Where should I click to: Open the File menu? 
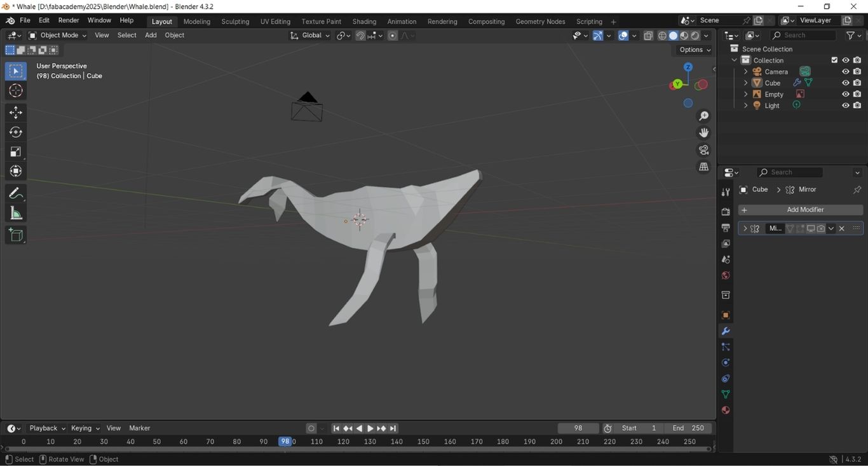point(25,20)
